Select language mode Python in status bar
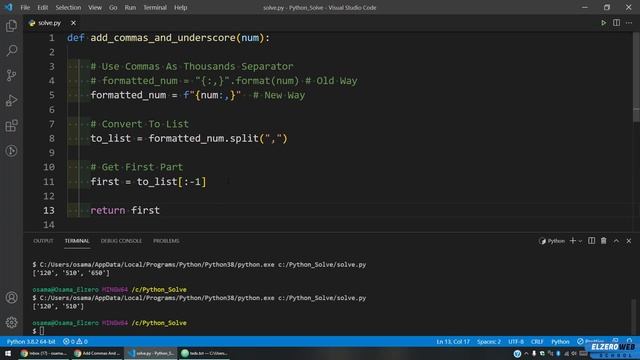 560,342
